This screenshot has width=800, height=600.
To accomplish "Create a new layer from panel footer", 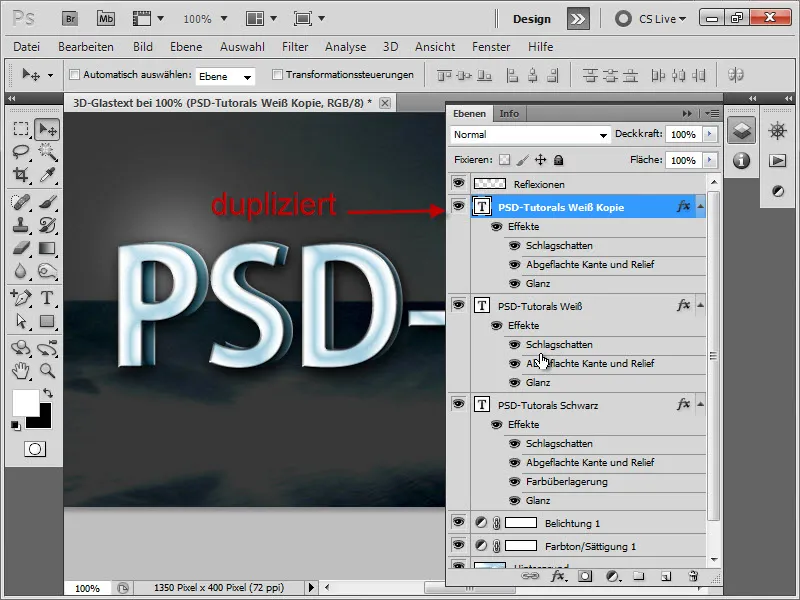I will coord(666,577).
